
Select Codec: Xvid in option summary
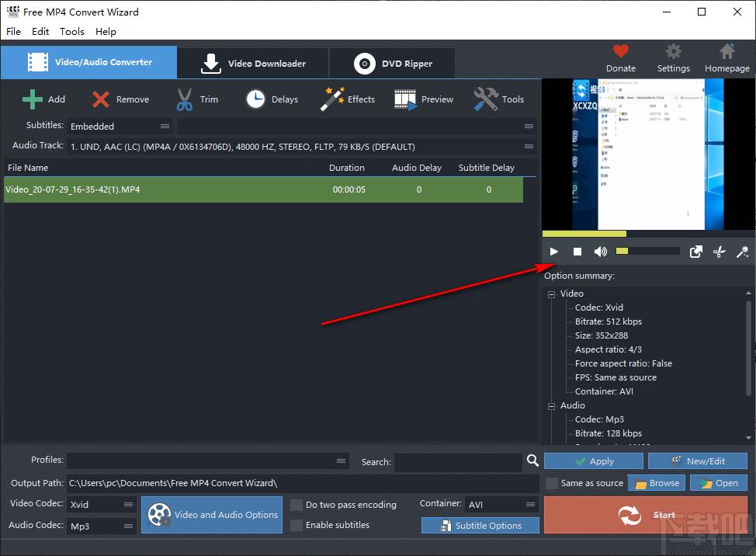(x=598, y=308)
